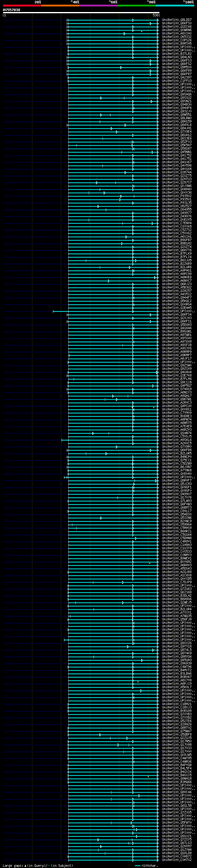The width and height of the screenshot is (197, 868).
Task: Open hit UniRef100_A6XIA0
Action: click(x=177, y=33)
